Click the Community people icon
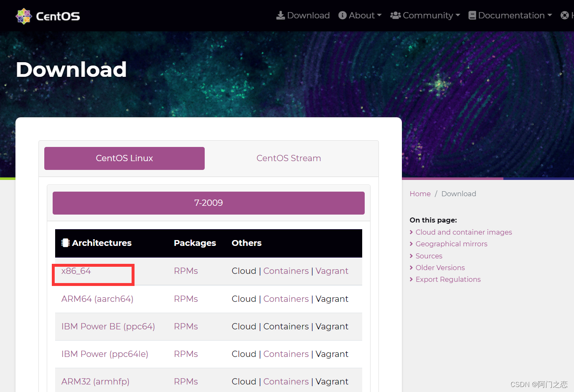 (x=395, y=15)
